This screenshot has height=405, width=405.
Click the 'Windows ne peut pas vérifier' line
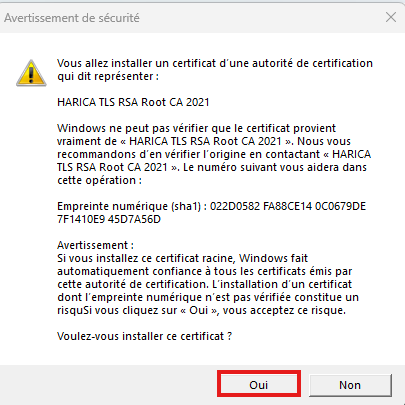[x=196, y=128]
